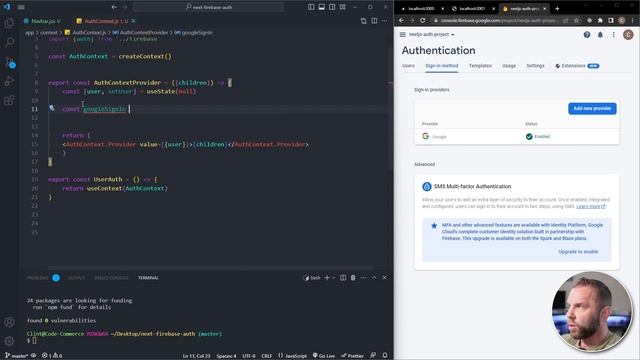This screenshot has width=640, height=360.
Task: Switch to Users tab in Authentication
Action: 408,66
